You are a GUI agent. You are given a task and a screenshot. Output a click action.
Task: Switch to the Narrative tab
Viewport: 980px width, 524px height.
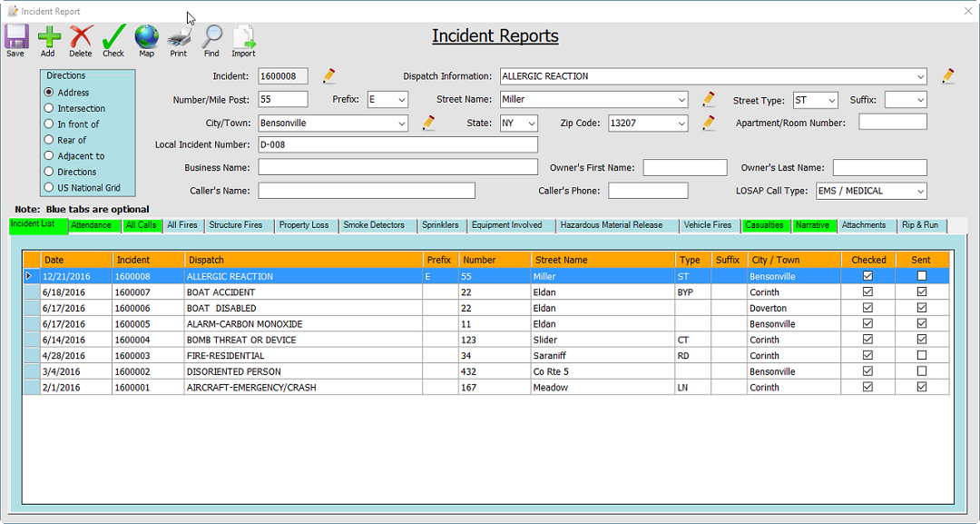(x=813, y=225)
